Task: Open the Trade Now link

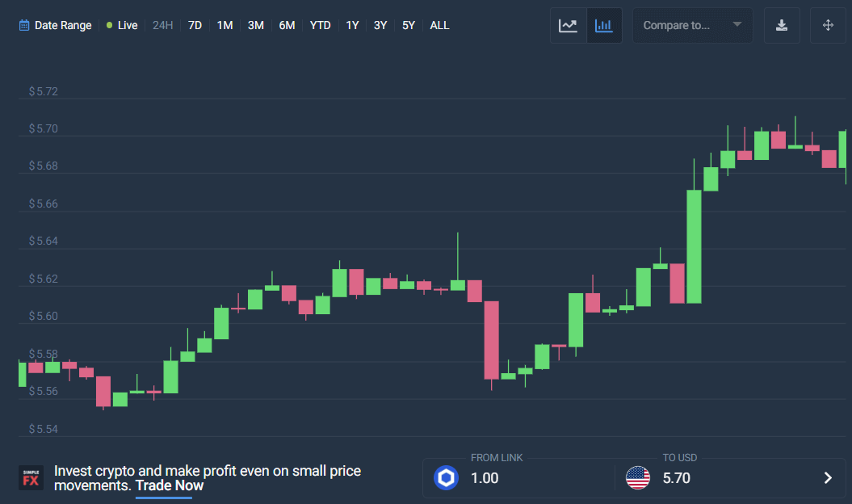Action: pos(170,485)
